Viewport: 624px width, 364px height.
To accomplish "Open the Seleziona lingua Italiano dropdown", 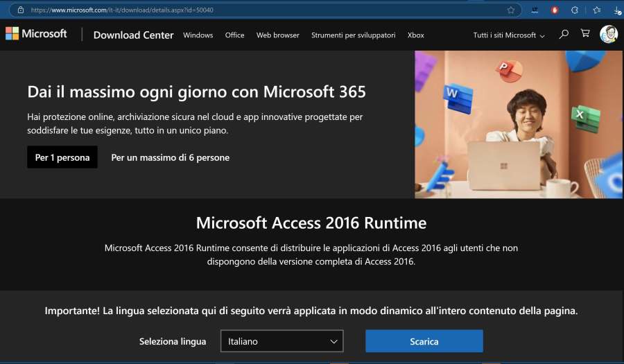I will click(281, 341).
